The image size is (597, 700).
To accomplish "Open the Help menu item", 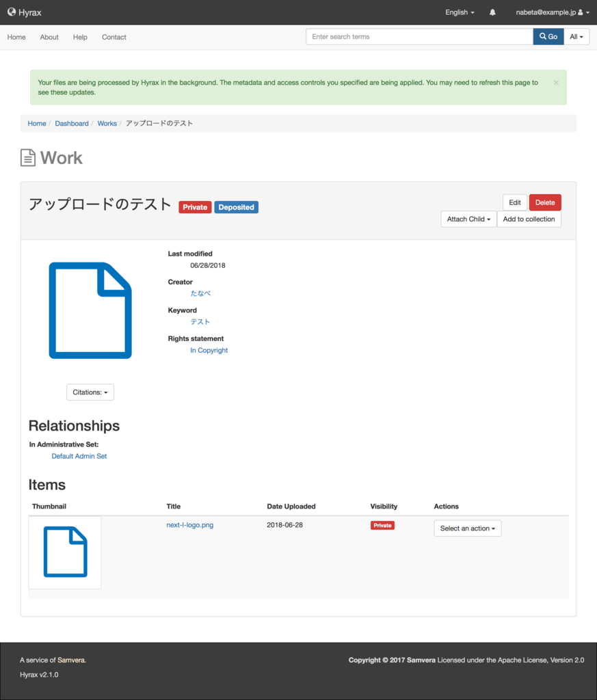I will (x=80, y=37).
